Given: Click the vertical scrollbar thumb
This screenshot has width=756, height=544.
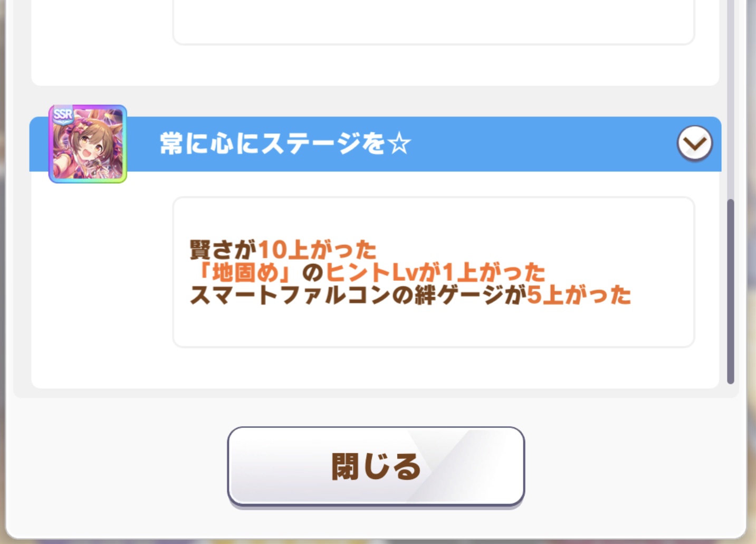Looking at the screenshot, I should (x=730, y=291).
